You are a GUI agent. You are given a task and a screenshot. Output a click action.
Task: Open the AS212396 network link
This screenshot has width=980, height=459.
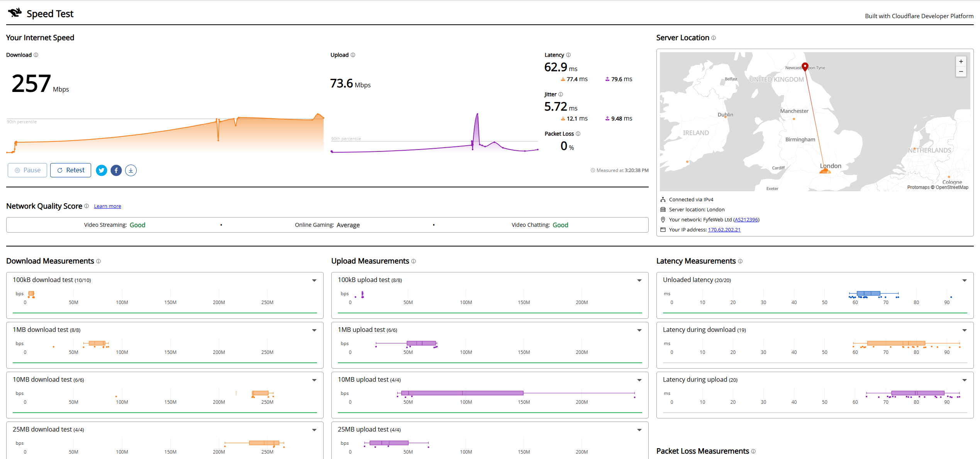[x=746, y=220]
